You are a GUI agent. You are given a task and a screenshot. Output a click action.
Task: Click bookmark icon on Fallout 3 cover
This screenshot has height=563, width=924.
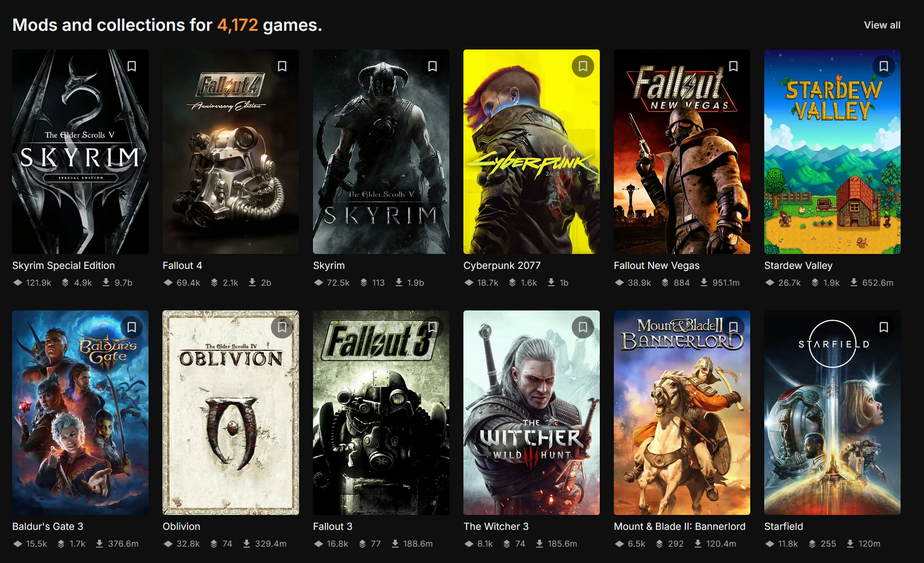[x=433, y=327]
